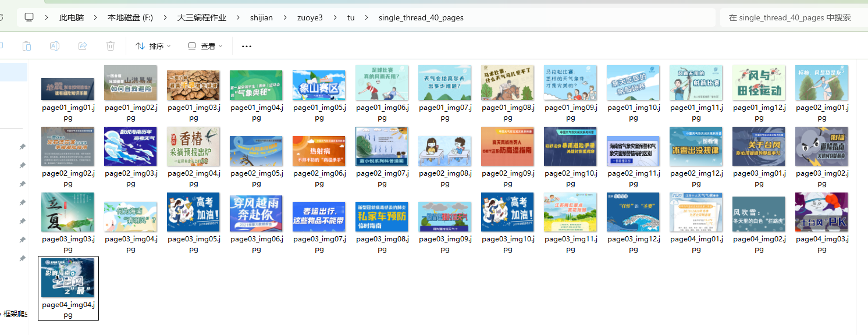Select thumbnail page01_img09.jpg

[570, 83]
